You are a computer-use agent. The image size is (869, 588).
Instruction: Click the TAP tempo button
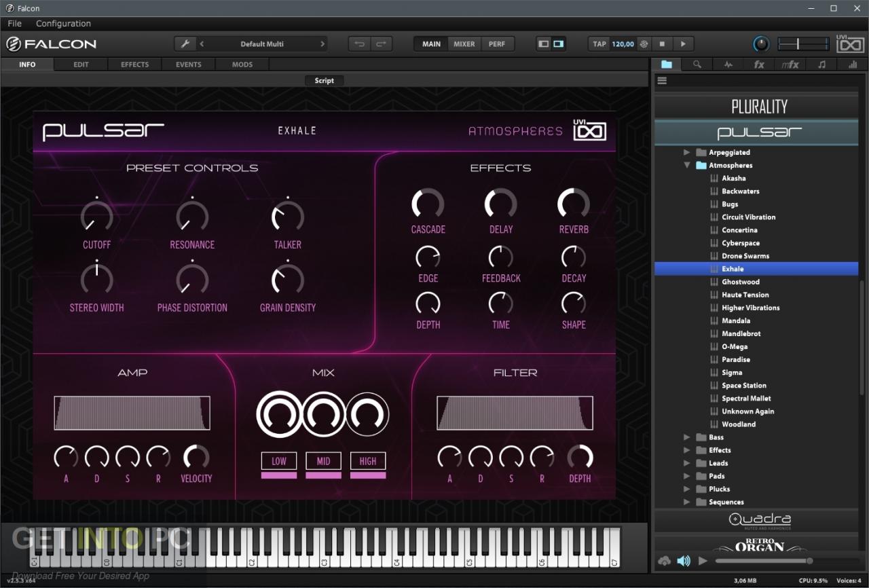coord(599,43)
